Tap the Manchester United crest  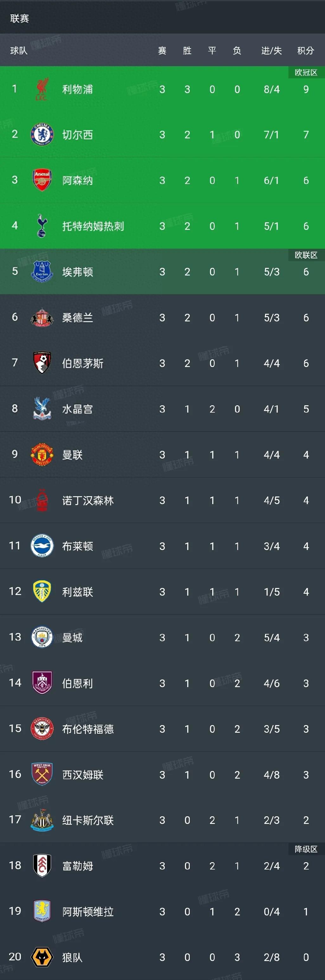click(x=42, y=455)
